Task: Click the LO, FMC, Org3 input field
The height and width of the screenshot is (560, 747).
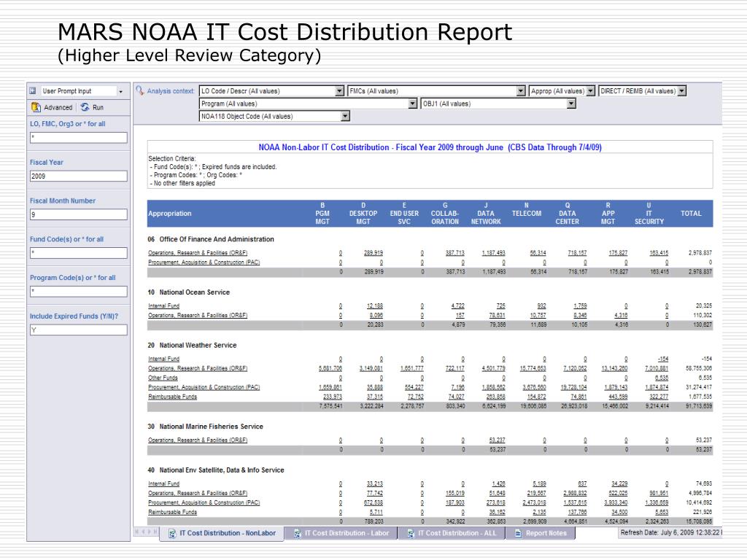Action: 79,138
